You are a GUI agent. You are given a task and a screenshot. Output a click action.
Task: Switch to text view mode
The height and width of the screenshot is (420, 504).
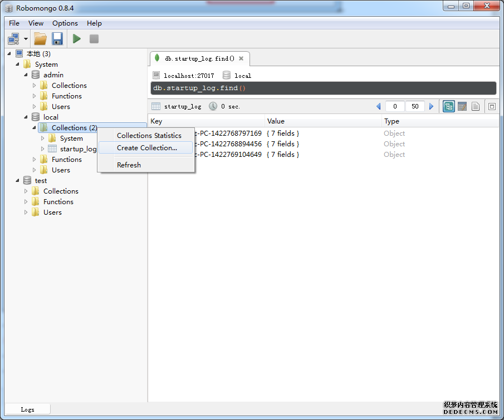475,106
